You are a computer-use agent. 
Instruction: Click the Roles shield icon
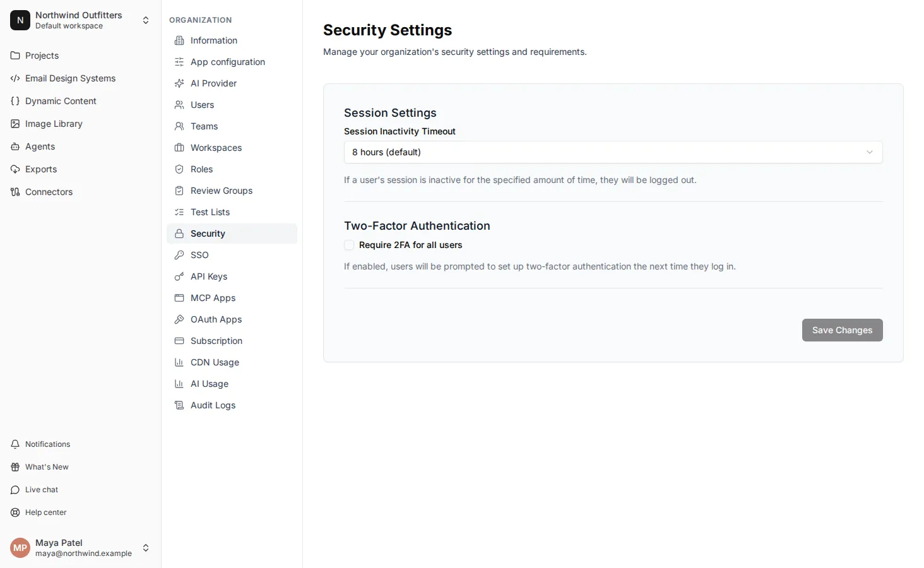pyautogui.click(x=179, y=169)
